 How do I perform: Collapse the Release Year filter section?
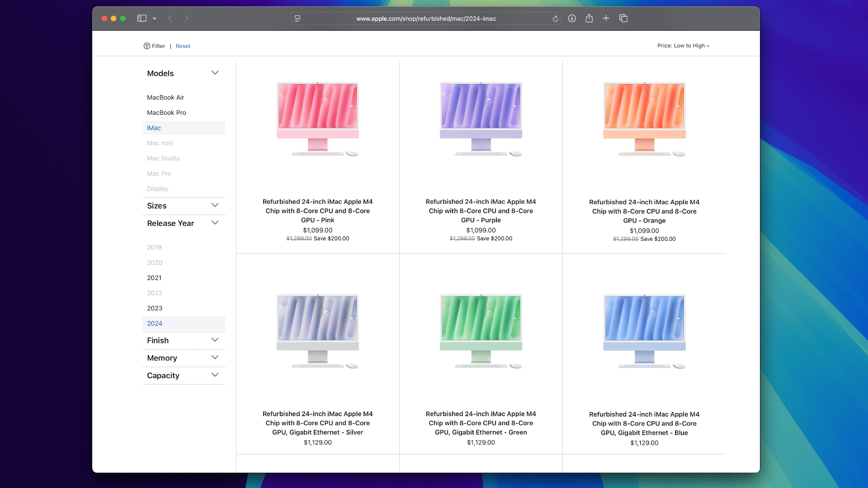[184, 223]
